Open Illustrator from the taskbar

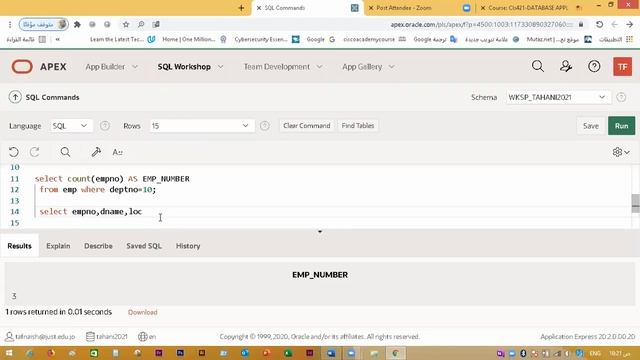202,353
